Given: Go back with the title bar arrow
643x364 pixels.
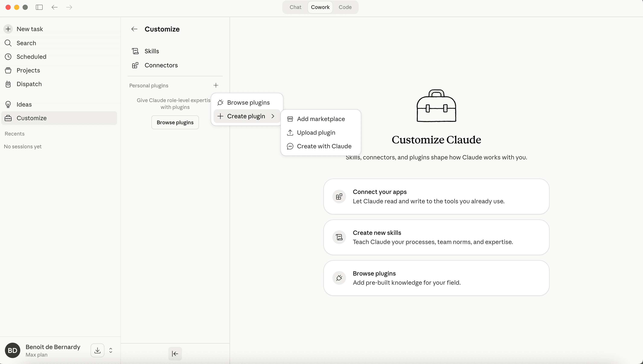Looking at the screenshot, I should (x=54, y=7).
